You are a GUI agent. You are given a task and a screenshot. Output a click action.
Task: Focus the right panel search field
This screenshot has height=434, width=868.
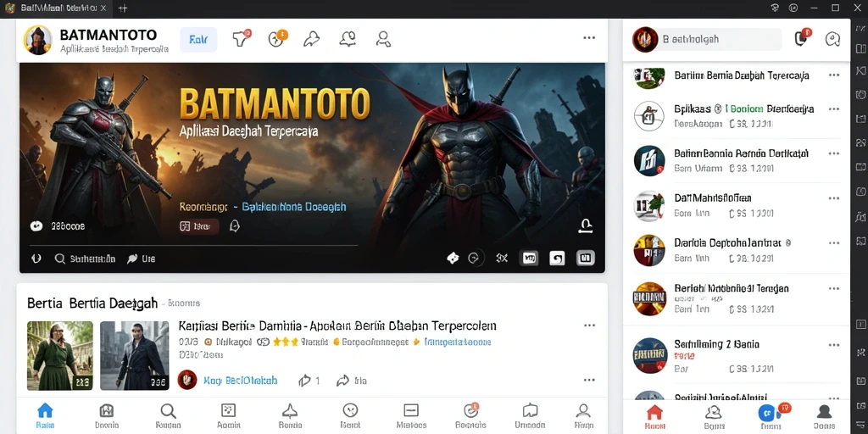click(x=719, y=40)
